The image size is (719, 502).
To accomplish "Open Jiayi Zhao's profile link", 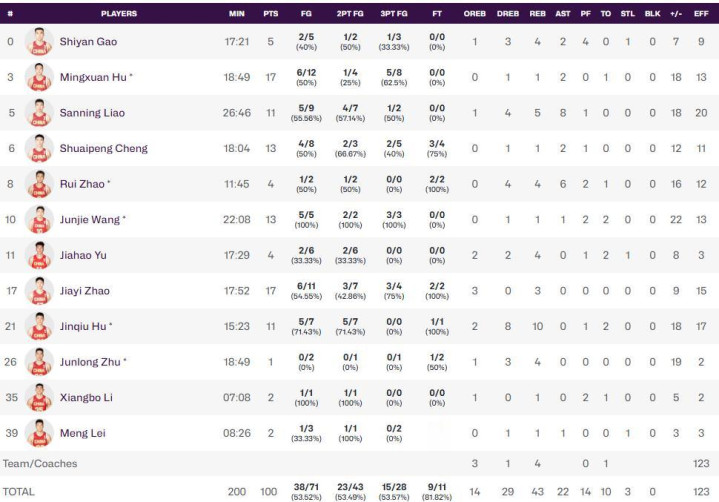I will 85,291.
